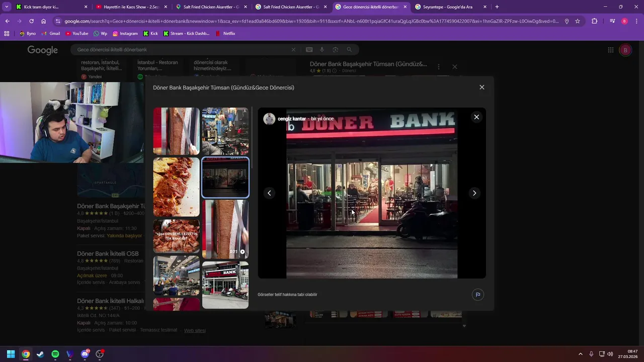Image resolution: width=644 pixels, height=362 pixels.
Task: Play the 0:21 döner video thumbnail
Action: (x=225, y=229)
